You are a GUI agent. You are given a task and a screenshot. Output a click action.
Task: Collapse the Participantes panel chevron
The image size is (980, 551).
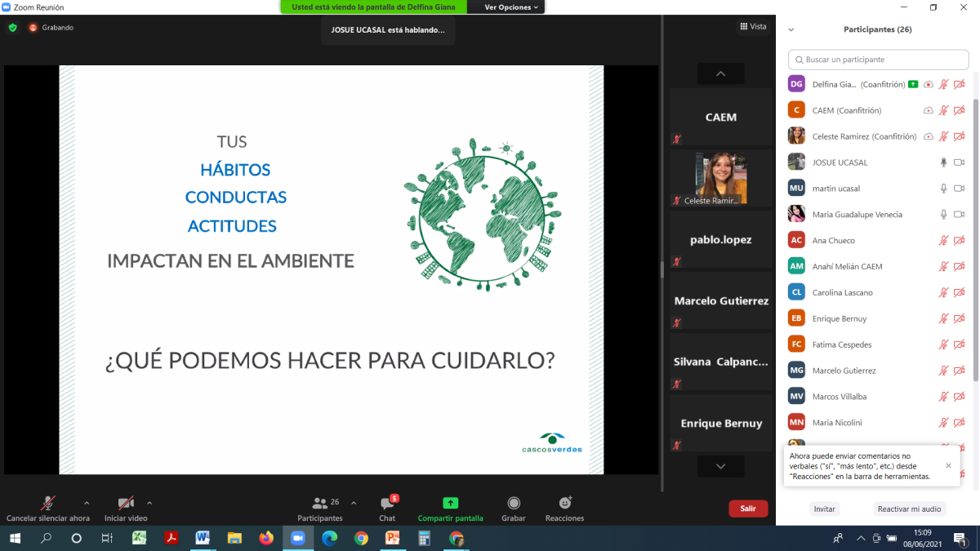(791, 29)
